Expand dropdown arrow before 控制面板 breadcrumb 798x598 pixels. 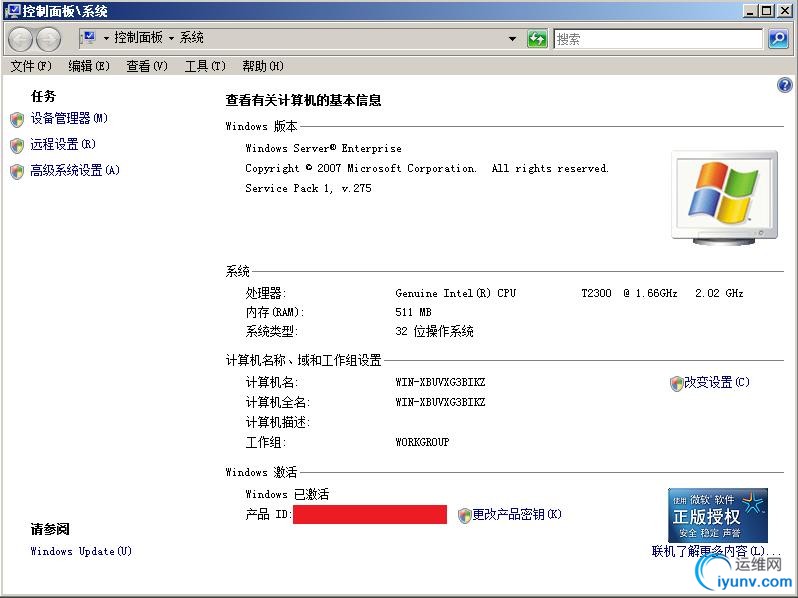106,38
